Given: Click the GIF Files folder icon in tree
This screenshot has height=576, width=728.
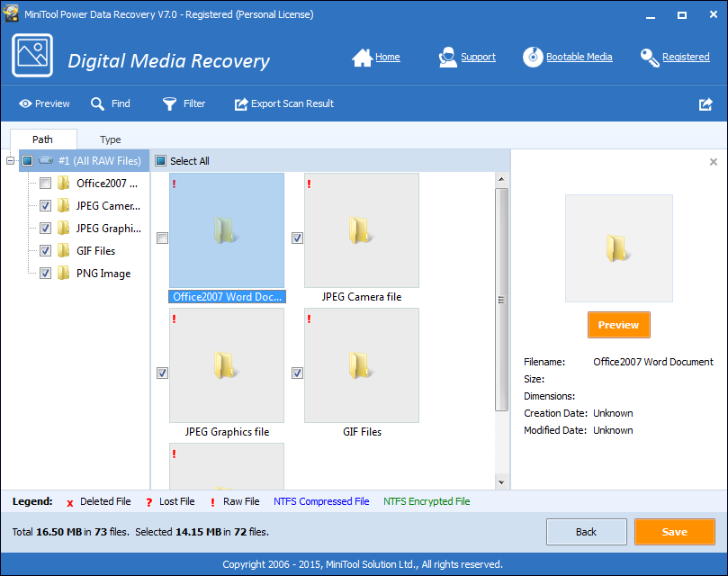Looking at the screenshot, I should 63,250.
